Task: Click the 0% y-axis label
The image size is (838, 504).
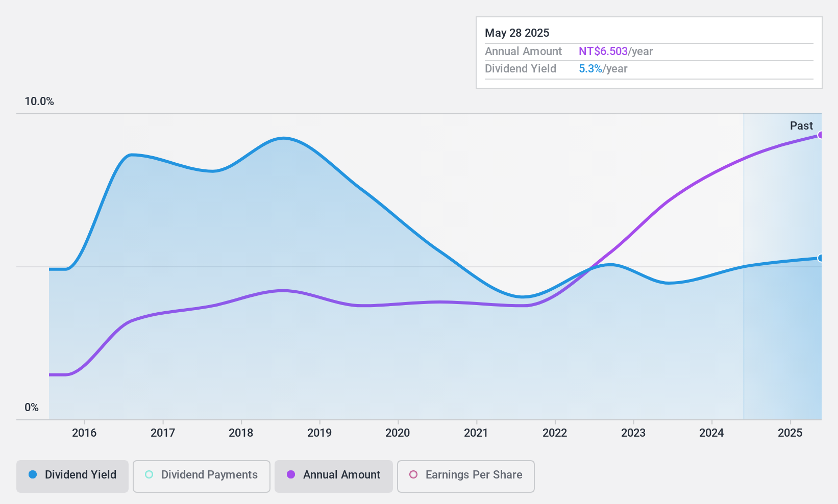Action: point(32,408)
